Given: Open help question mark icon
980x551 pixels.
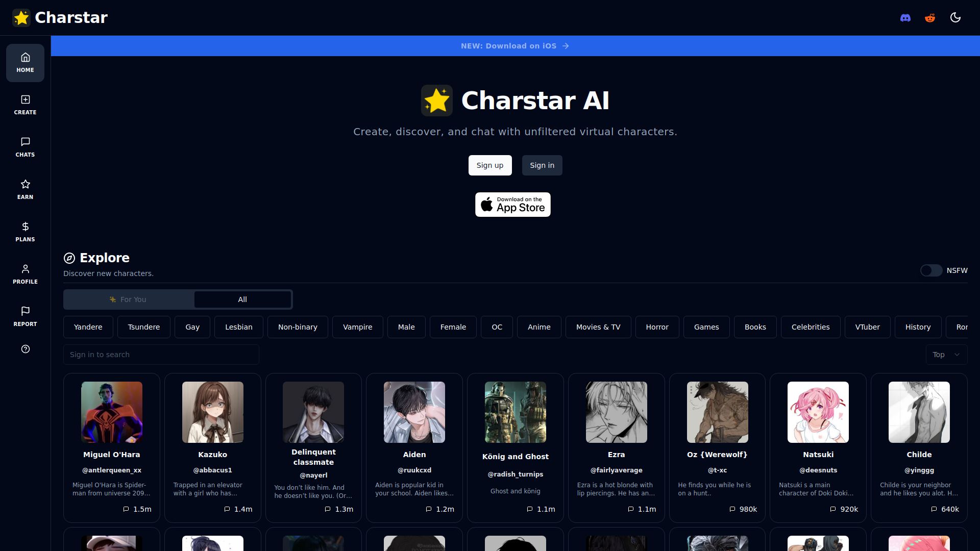Looking at the screenshot, I should 26,349.
